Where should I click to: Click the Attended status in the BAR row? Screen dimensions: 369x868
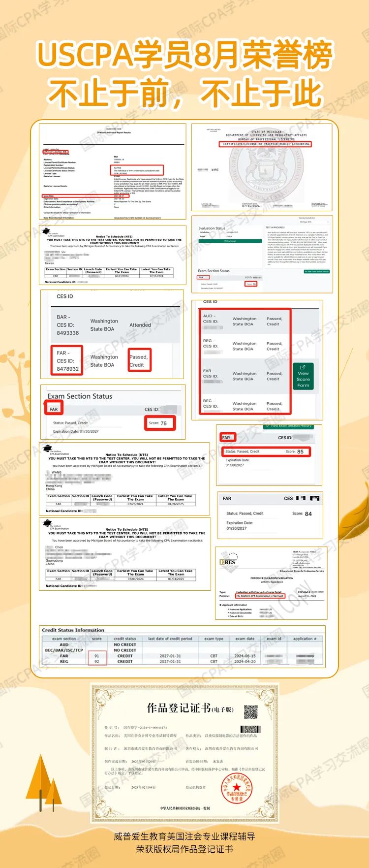pyautogui.click(x=140, y=325)
